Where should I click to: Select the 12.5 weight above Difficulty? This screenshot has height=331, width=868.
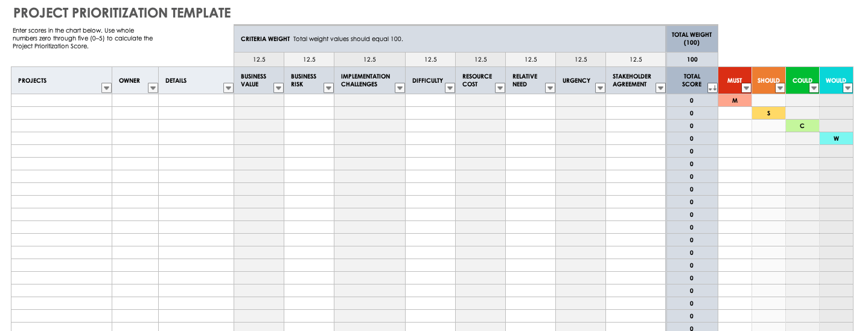pyautogui.click(x=430, y=60)
